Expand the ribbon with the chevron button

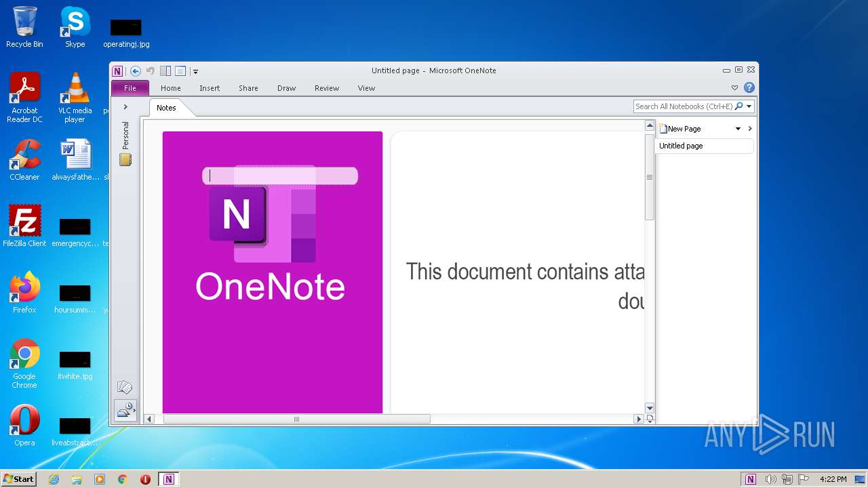(734, 88)
